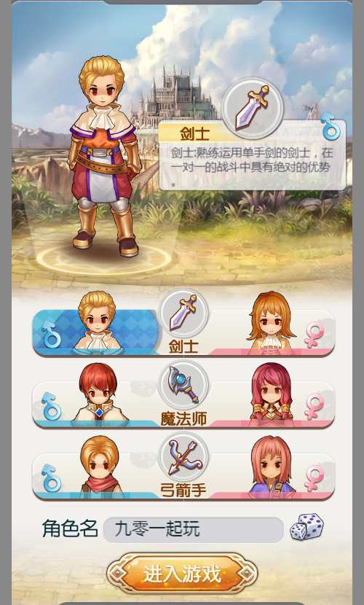The height and width of the screenshot is (605, 364).
Task: Select the sword icon for 剑士 class
Action: pos(183,313)
